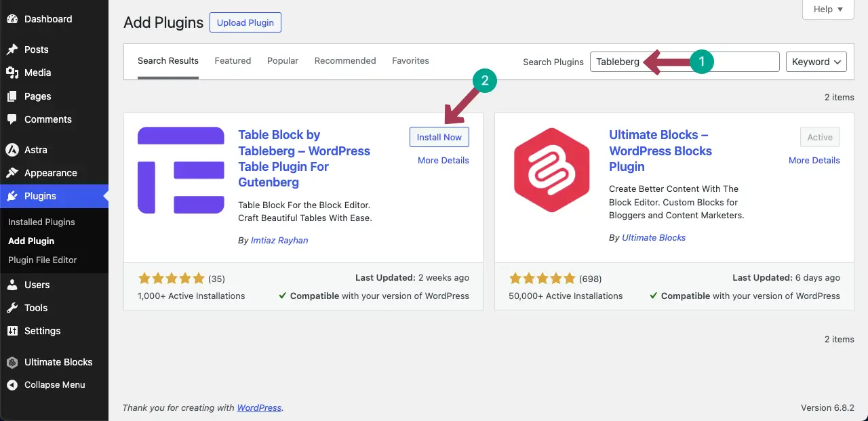The height and width of the screenshot is (421, 868).
Task: Open the Ultimate Blocks sidebar icon
Action: point(11,361)
